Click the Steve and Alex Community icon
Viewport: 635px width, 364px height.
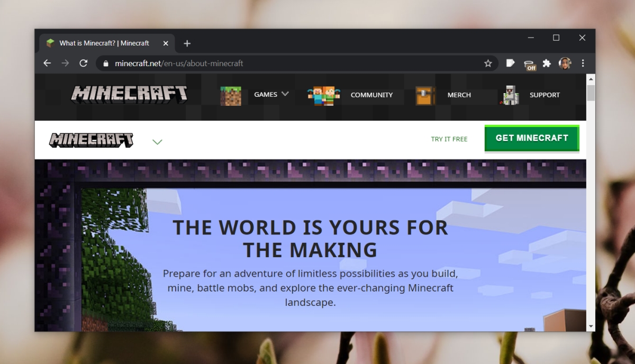tap(324, 96)
